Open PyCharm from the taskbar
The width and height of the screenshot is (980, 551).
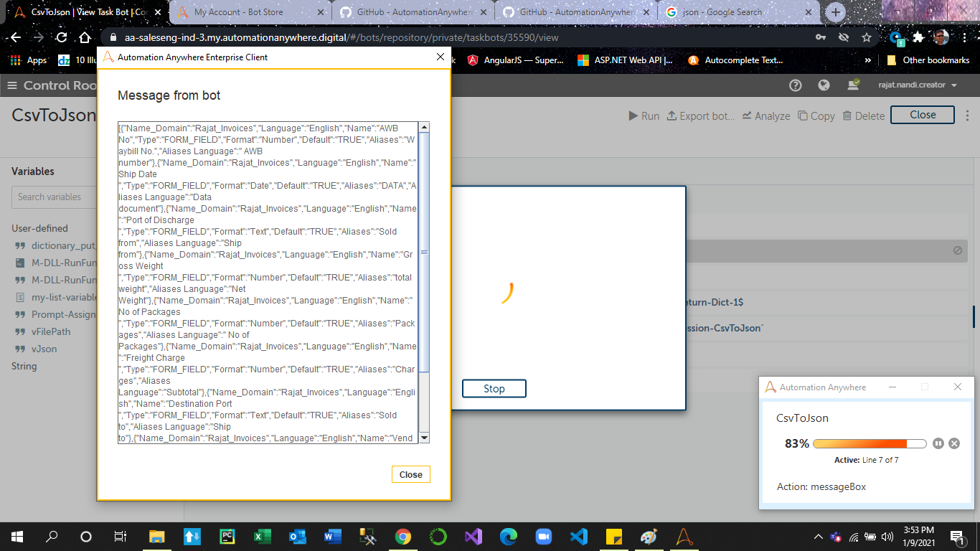point(227,537)
